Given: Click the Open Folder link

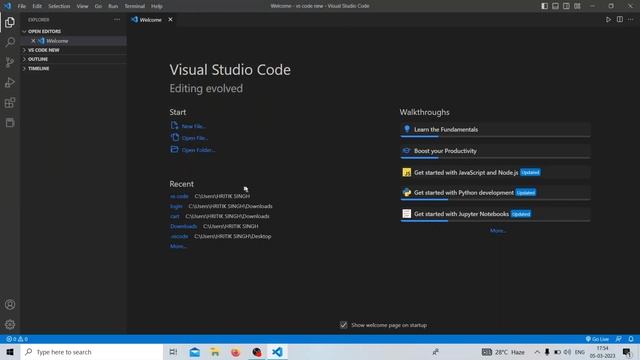Looking at the screenshot, I should point(198,150).
